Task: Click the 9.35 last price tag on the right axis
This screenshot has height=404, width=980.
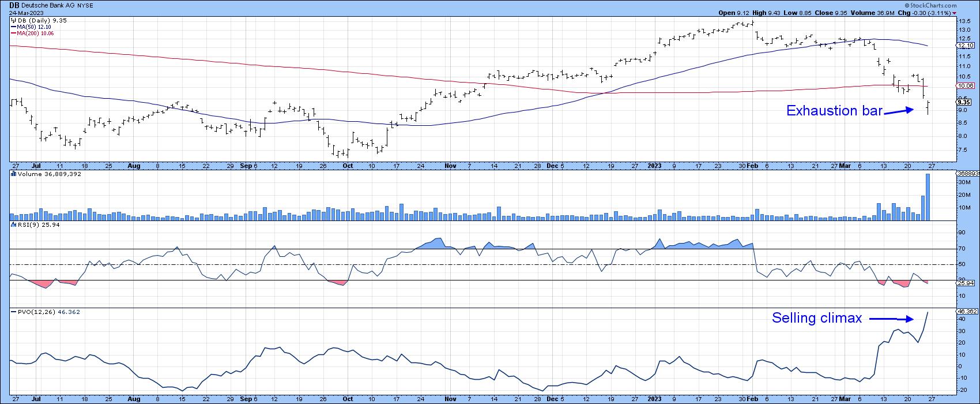Action: pos(963,102)
